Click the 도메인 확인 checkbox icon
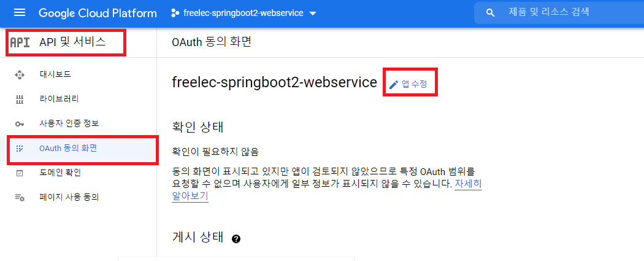 coord(19,173)
